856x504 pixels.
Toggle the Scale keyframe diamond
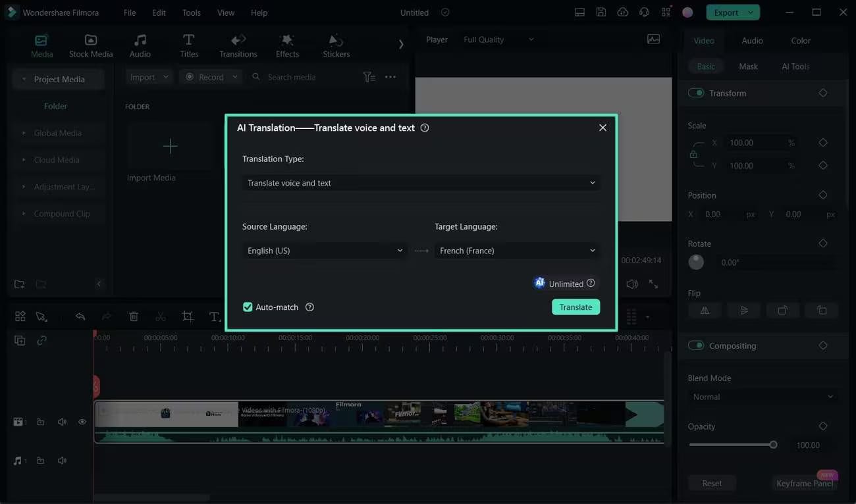coord(823,143)
